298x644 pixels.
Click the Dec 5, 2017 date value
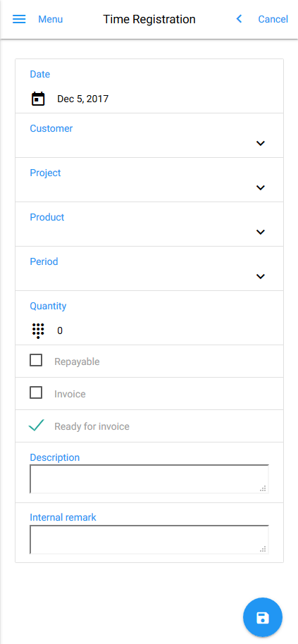(x=83, y=99)
